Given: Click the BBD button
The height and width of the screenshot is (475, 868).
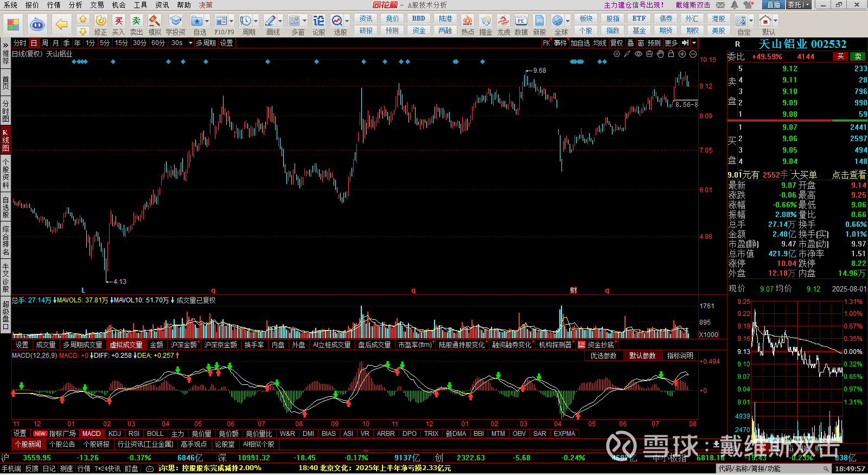Looking at the screenshot, I should tap(419, 18).
